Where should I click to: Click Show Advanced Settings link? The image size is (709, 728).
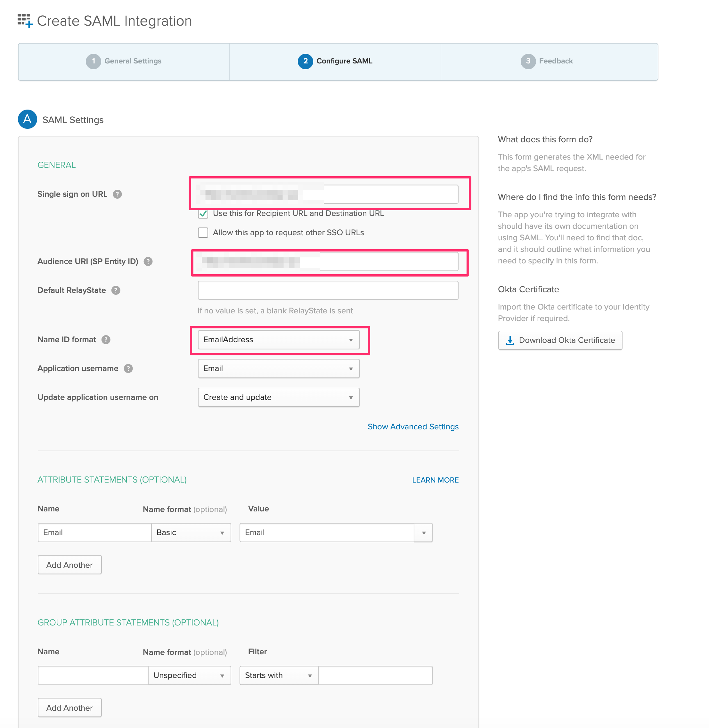pyautogui.click(x=413, y=426)
